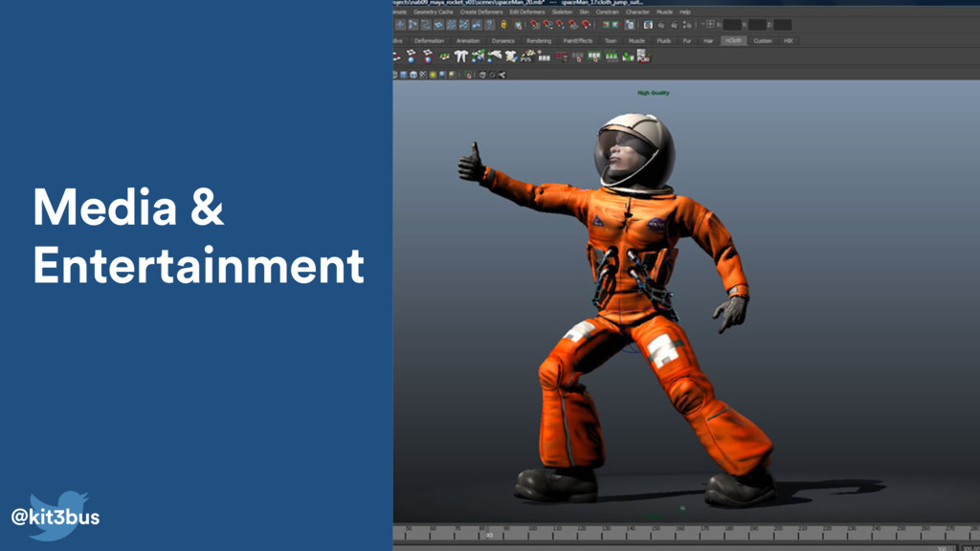Open the Geometry Cache menu
Screen dimensions: 980x551
(x=434, y=11)
